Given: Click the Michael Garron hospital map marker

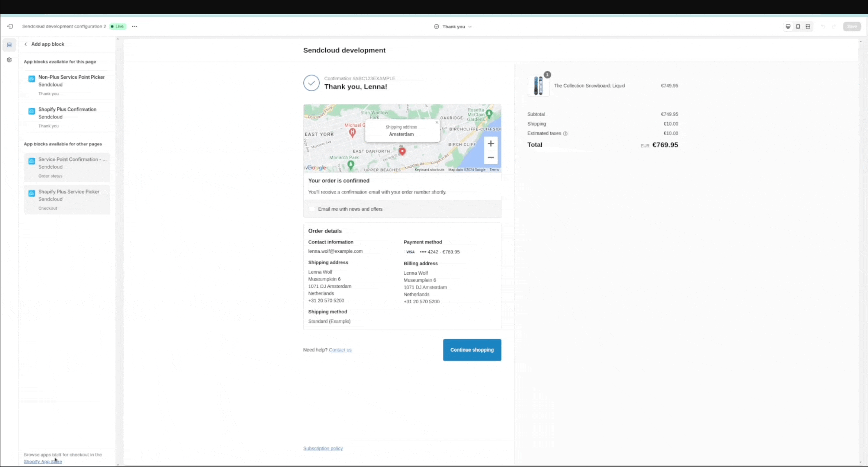Looking at the screenshot, I should (352, 132).
